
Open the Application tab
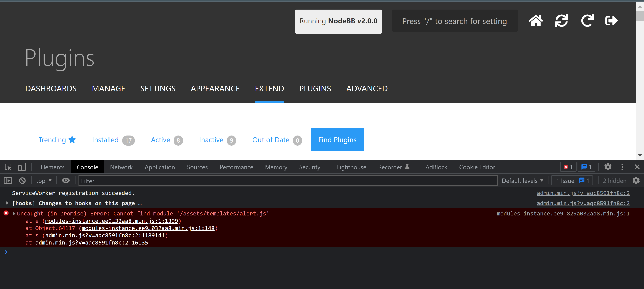160,167
